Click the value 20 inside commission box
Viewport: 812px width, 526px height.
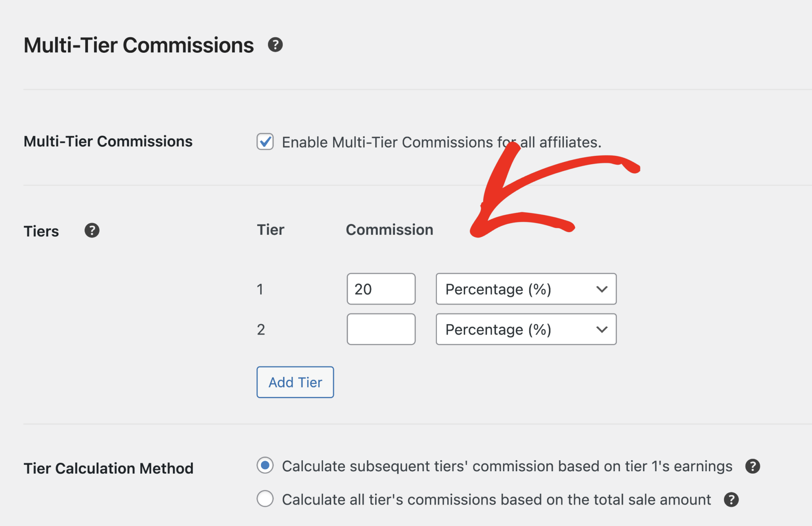click(364, 289)
